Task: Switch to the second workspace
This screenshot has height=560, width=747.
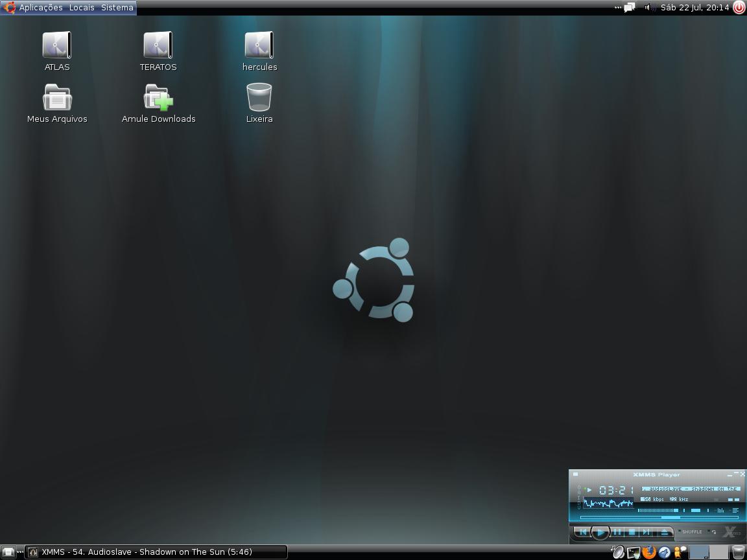Action: coord(719,552)
